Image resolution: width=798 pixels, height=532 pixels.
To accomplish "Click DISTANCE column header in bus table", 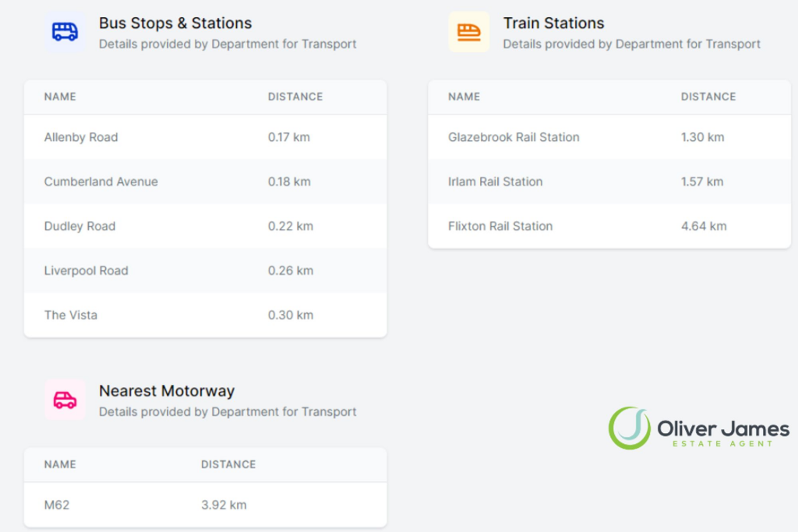I will click(x=295, y=97).
